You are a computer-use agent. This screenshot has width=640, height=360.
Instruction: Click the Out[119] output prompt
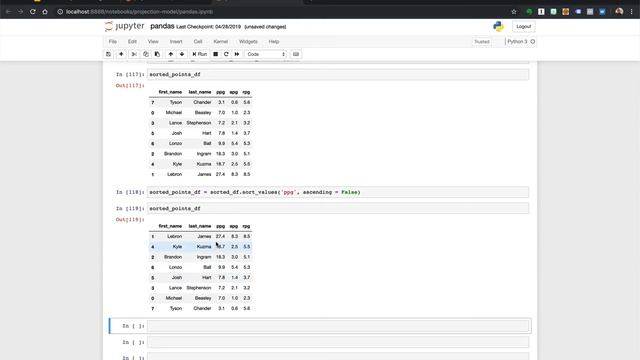(130, 220)
